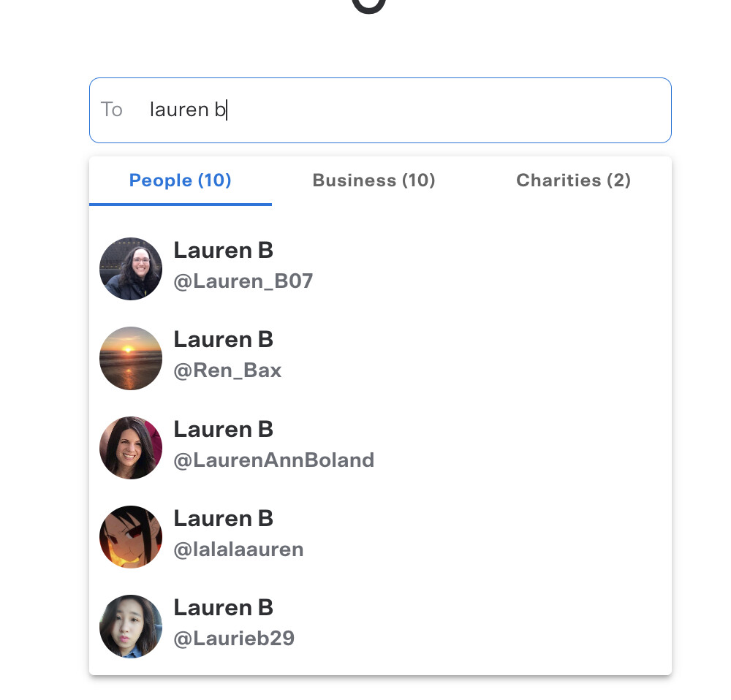Click the sunset avatar for @Ren_Bax
The height and width of the screenshot is (700, 731).
click(131, 358)
